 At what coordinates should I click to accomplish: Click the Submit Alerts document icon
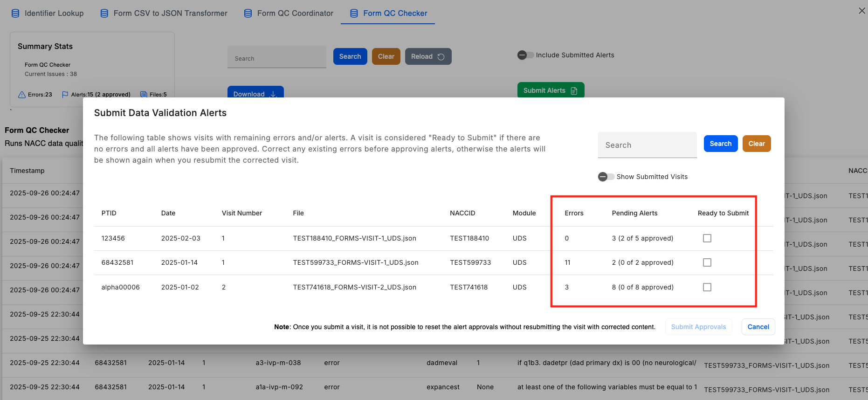(574, 91)
